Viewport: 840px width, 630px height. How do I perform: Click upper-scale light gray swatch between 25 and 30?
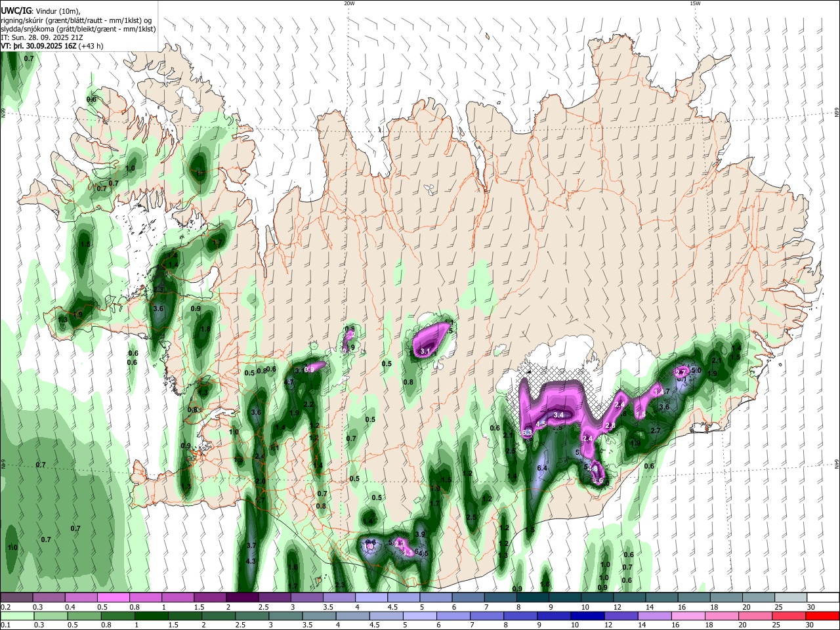tap(791, 597)
